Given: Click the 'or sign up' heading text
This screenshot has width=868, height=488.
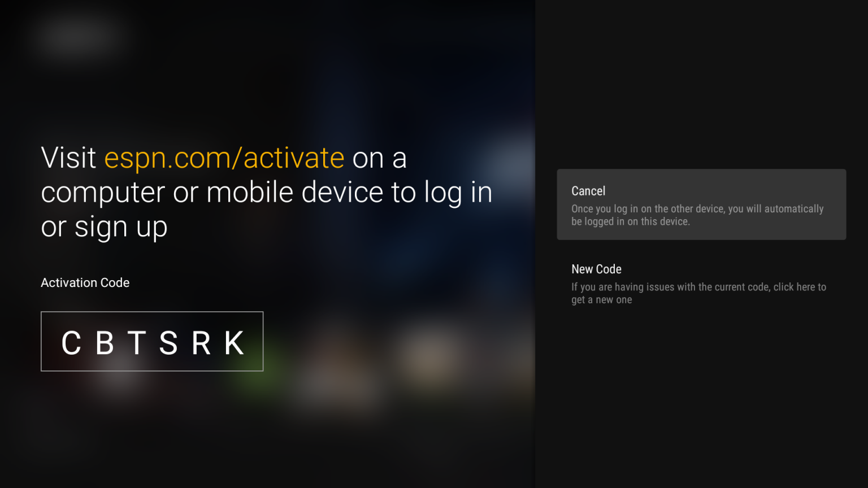Looking at the screenshot, I should [x=104, y=227].
